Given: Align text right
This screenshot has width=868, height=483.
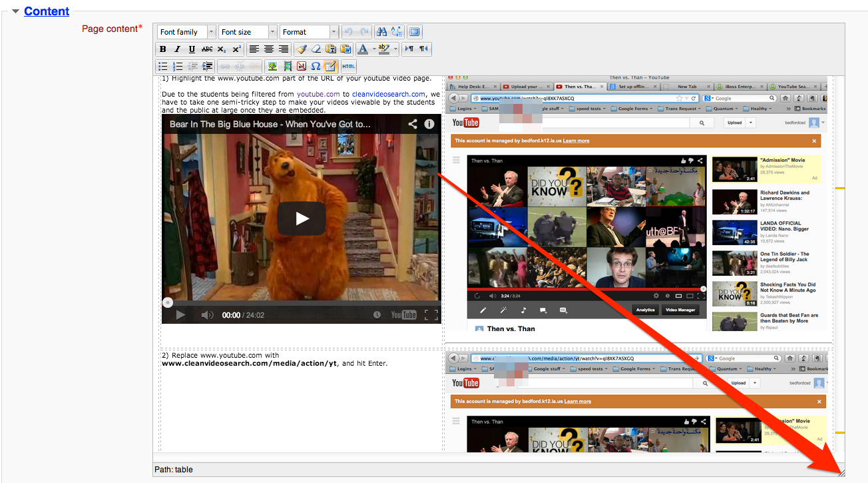Looking at the screenshot, I should pos(284,49).
